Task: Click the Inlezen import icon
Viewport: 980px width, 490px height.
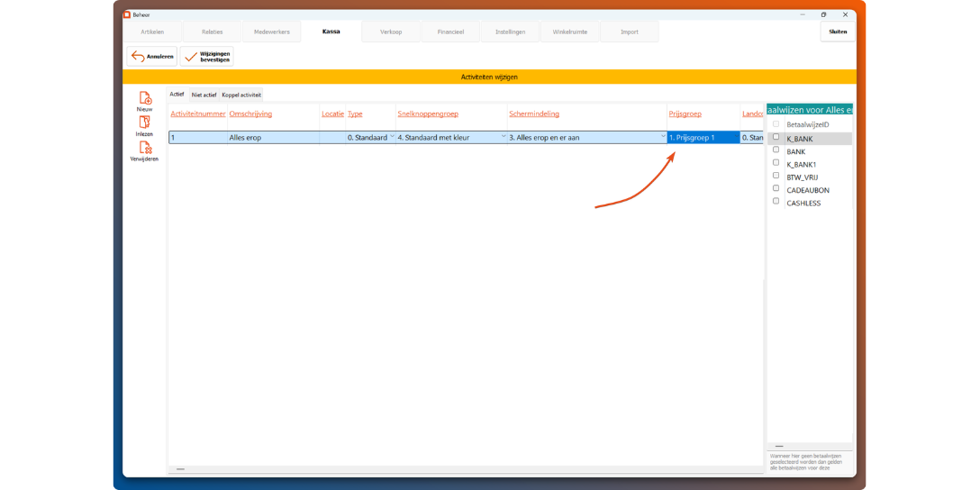Action: [x=144, y=122]
